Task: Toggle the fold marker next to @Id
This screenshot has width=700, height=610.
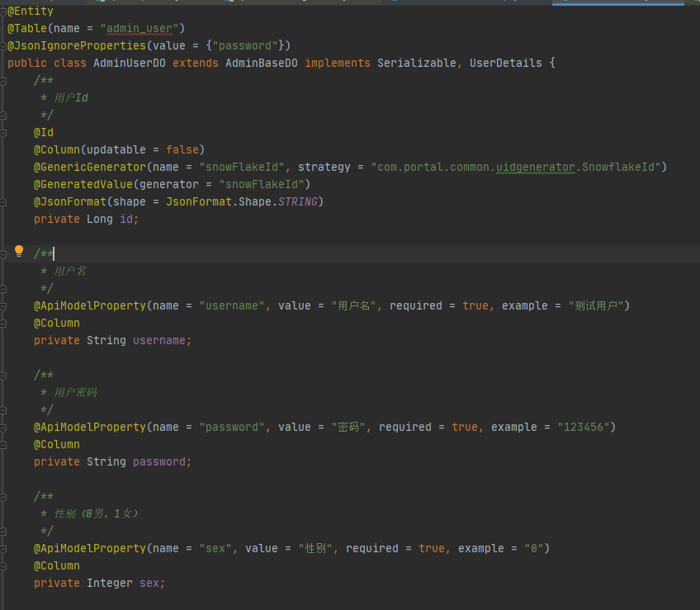Action: [3, 133]
